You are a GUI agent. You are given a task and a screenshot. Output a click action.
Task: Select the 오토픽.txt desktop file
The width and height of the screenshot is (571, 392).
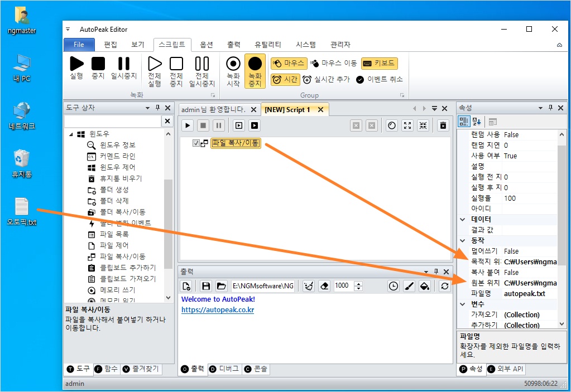coord(22,212)
